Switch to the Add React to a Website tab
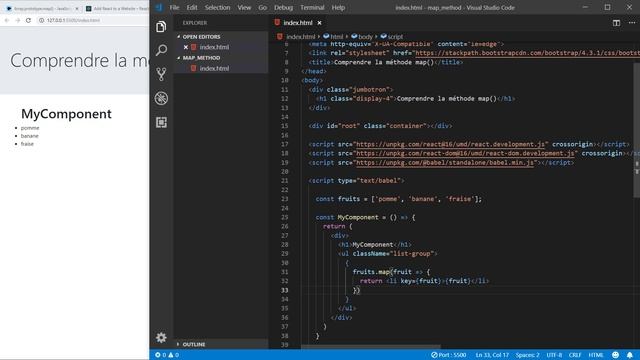The width and height of the screenshot is (640, 360). (x=117, y=8)
